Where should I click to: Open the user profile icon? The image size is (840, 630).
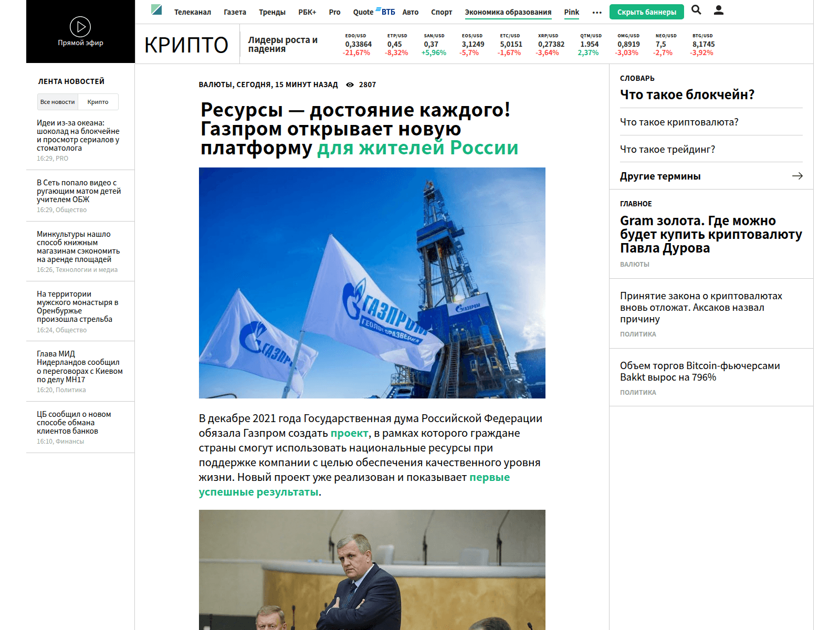pos(719,10)
